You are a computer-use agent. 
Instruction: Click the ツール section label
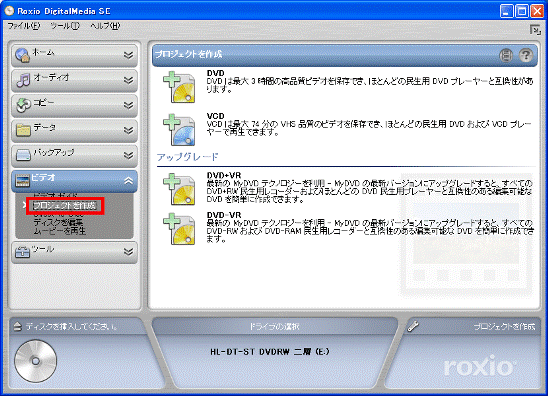43,249
